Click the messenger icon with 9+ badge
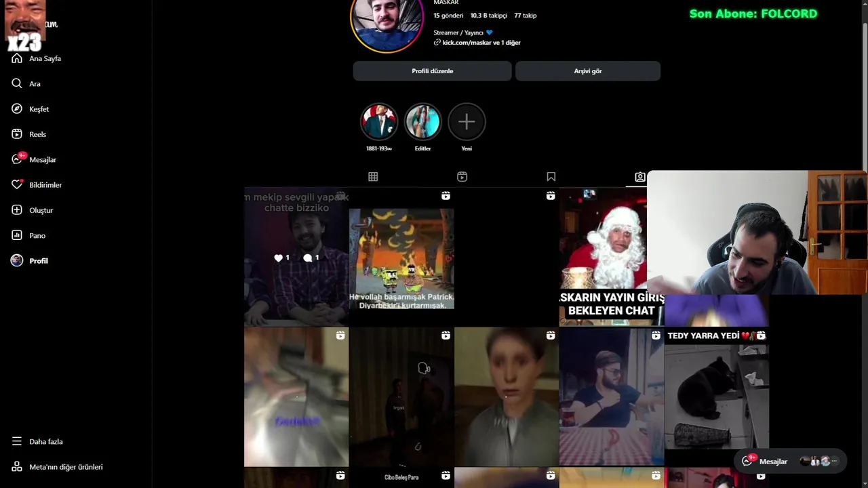 17,159
